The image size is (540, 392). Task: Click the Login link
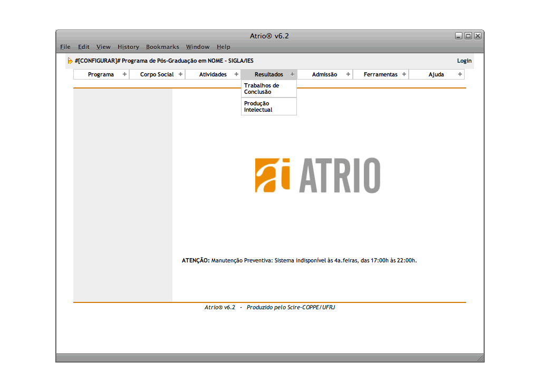(x=464, y=61)
